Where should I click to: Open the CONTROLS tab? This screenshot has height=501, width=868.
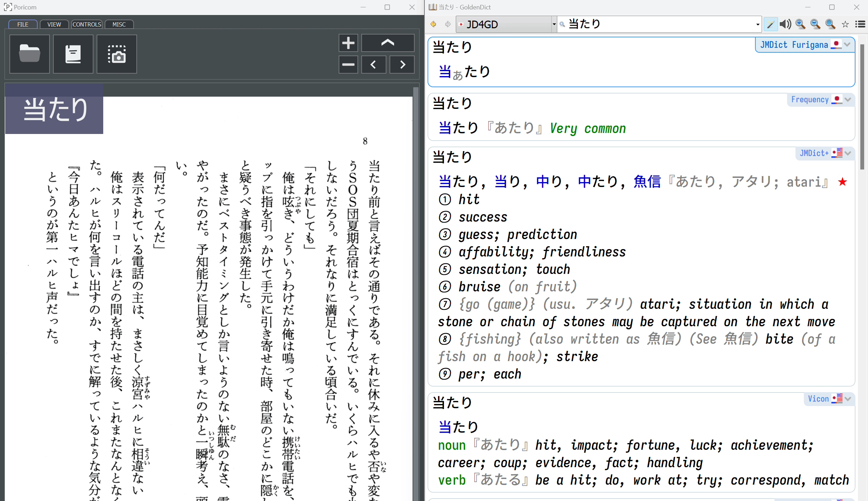tap(87, 24)
